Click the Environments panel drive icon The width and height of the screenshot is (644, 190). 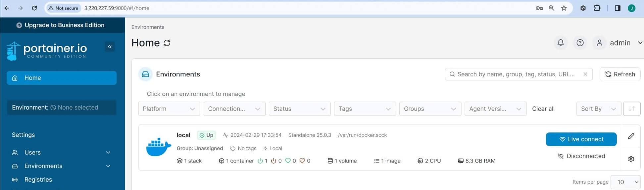[x=145, y=74]
